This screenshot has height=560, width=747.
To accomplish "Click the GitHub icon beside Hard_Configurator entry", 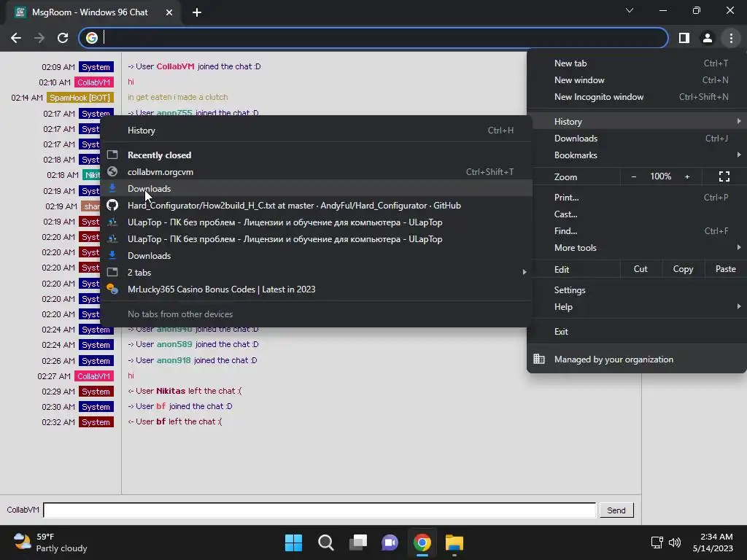I will point(112,205).
